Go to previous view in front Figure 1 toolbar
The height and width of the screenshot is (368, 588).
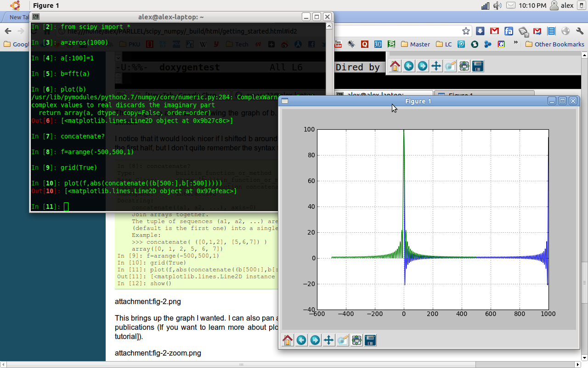[x=301, y=340]
